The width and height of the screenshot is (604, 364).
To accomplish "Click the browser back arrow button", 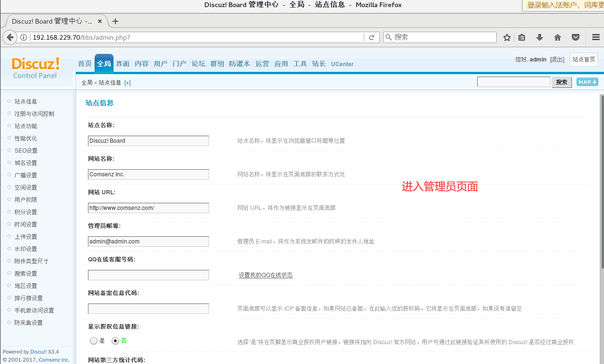I will click(x=9, y=37).
